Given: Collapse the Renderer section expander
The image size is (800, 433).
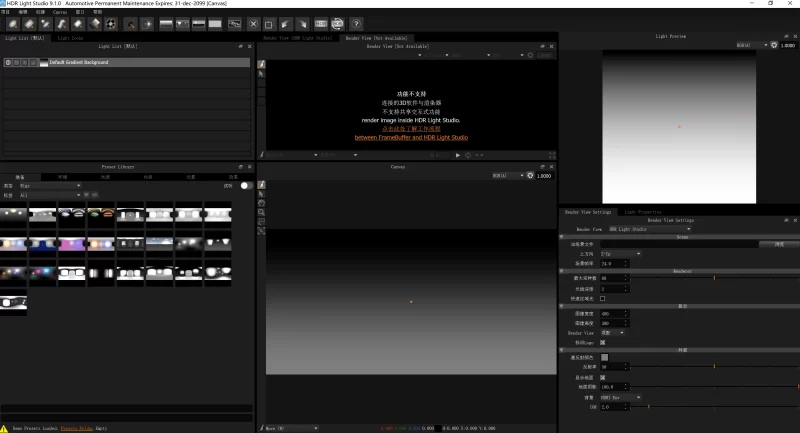Looking at the screenshot, I should [x=562, y=271].
